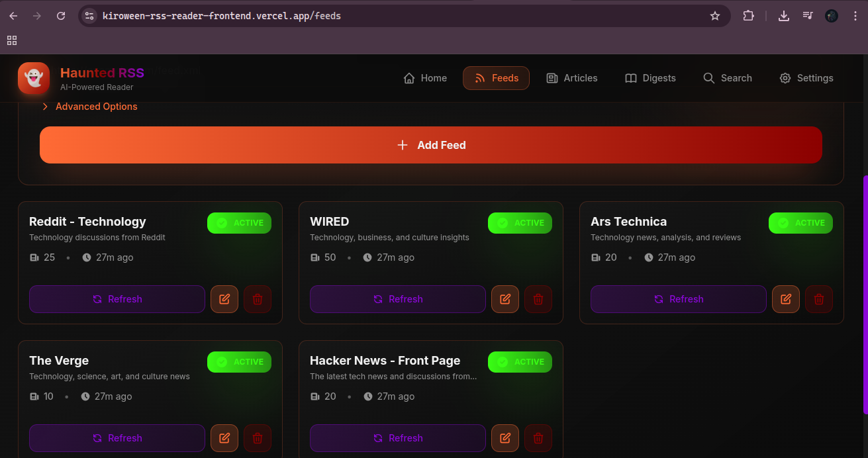Toggle Active status on The Verge
868x458 pixels.
tap(239, 362)
